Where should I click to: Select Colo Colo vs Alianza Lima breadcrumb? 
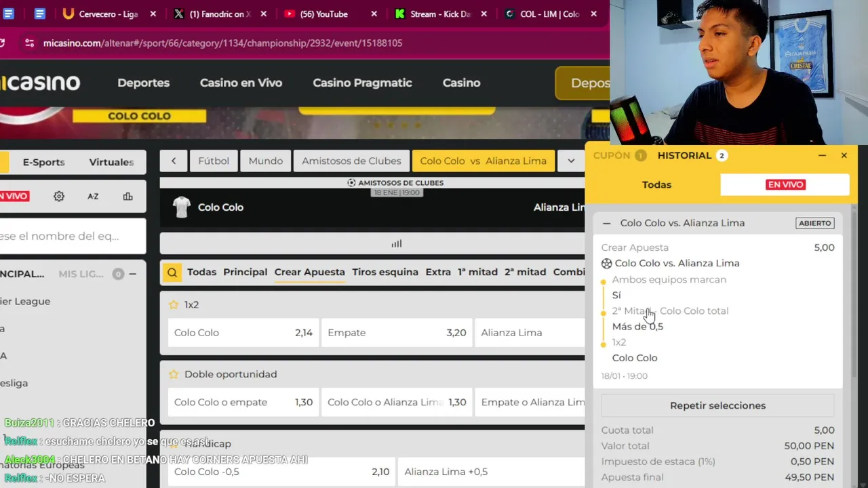tap(483, 161)
